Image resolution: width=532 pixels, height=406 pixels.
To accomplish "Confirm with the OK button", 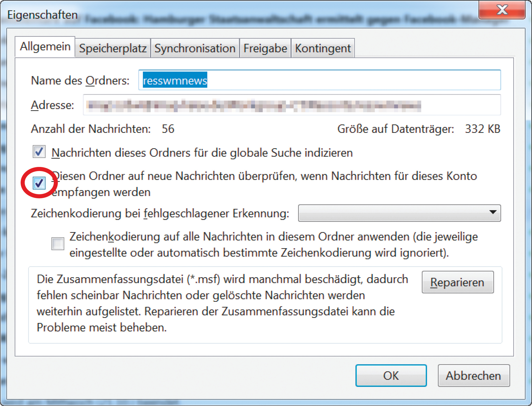I will pos(391,376).
